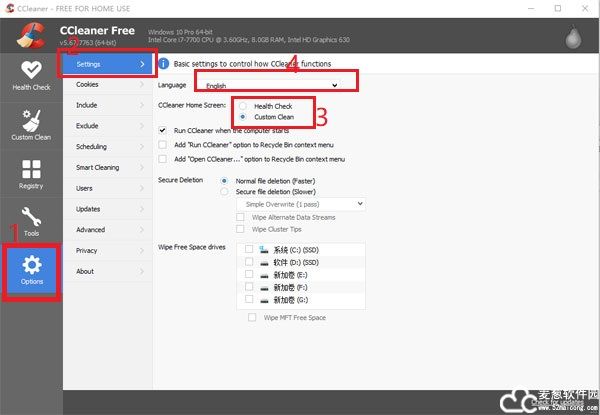Enable Add "Open CCleaner..." context menu option

point(163,159)
